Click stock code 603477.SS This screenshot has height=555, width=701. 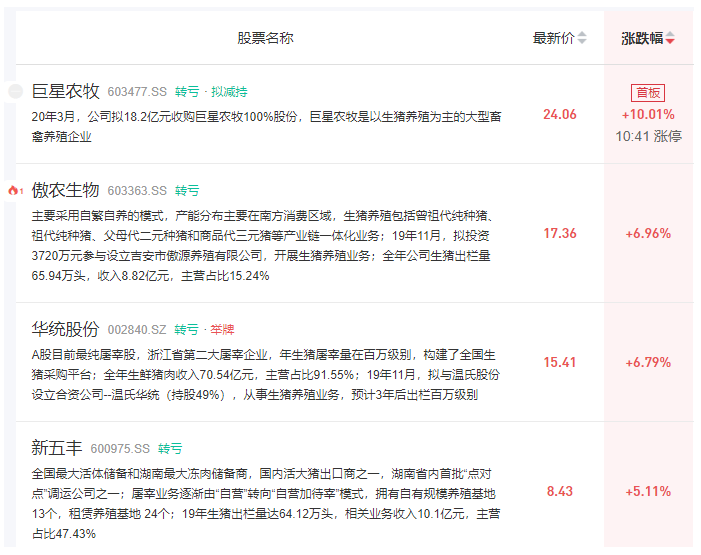pyautogui.click(x=137, y=92)
